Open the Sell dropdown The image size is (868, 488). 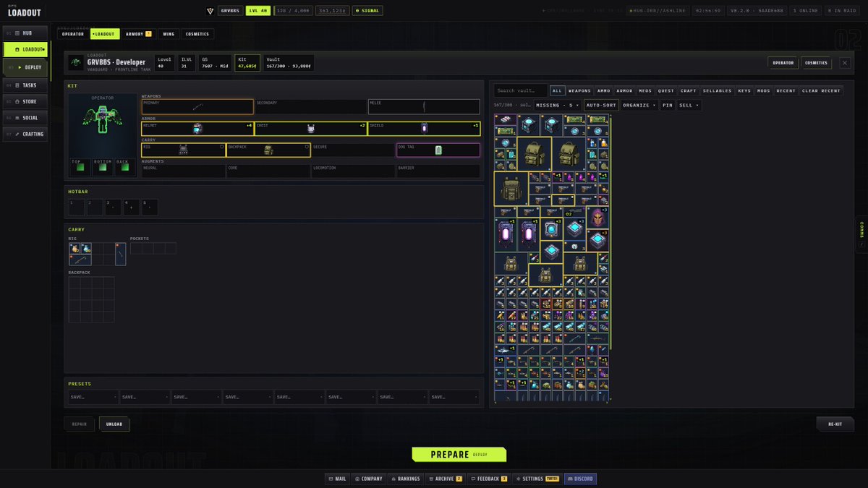pyautogui.click(x=689, y=105)
